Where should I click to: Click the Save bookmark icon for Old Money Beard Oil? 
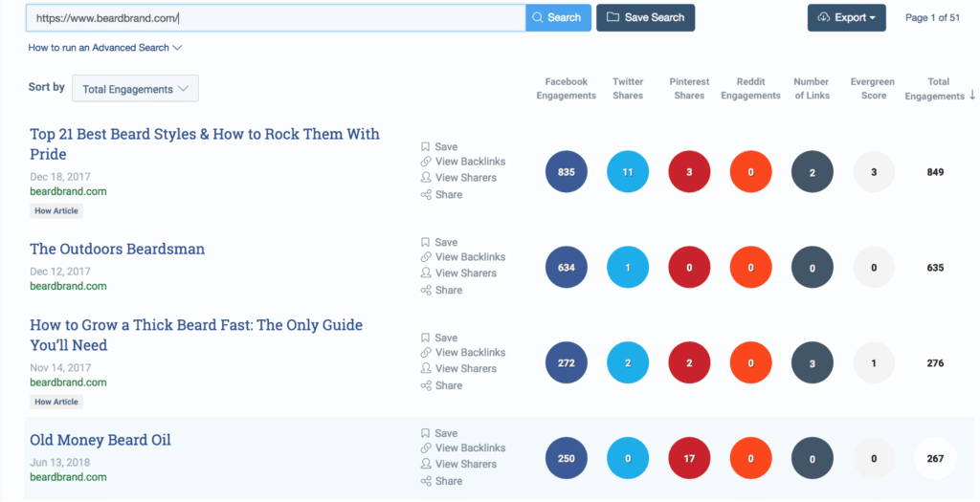click(x=426, y=434)
